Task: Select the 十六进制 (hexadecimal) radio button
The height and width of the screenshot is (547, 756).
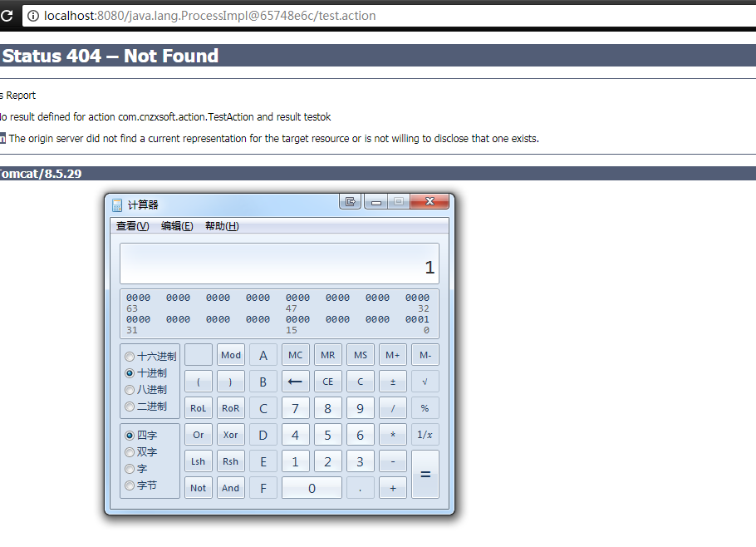Action: (129, 355)
